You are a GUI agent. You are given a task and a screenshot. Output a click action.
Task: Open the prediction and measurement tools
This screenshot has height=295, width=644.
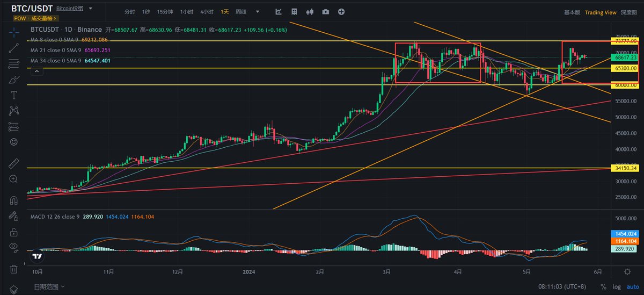pos(14,127)
